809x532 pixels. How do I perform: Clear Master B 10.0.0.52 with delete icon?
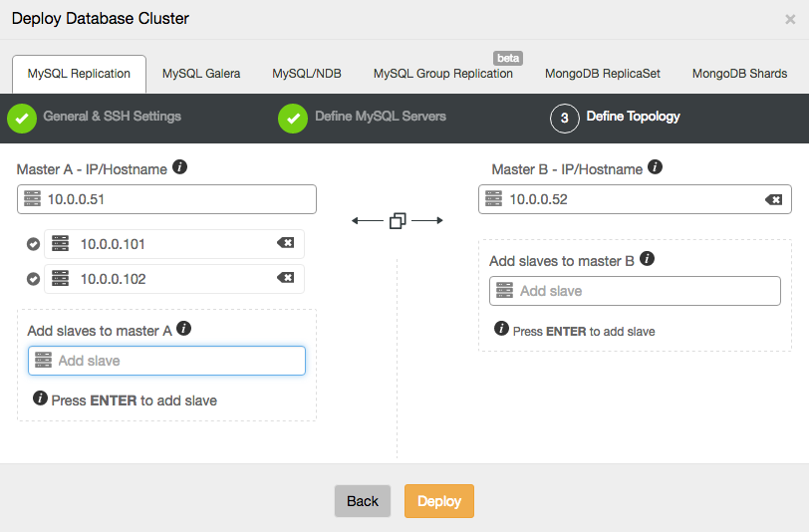click(773, 199)
